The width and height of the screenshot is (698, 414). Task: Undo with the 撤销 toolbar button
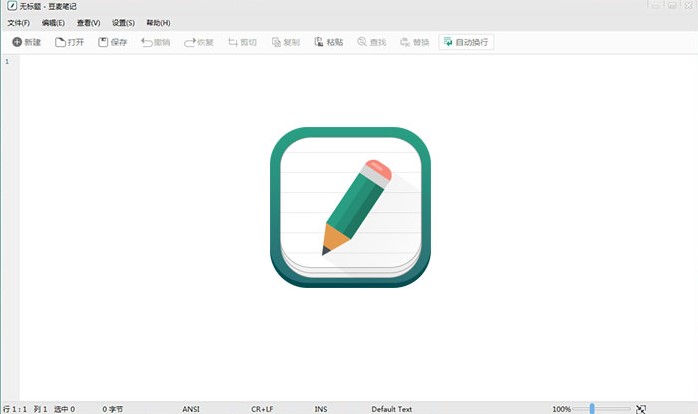pyautogui.click(x=156, y=42)
